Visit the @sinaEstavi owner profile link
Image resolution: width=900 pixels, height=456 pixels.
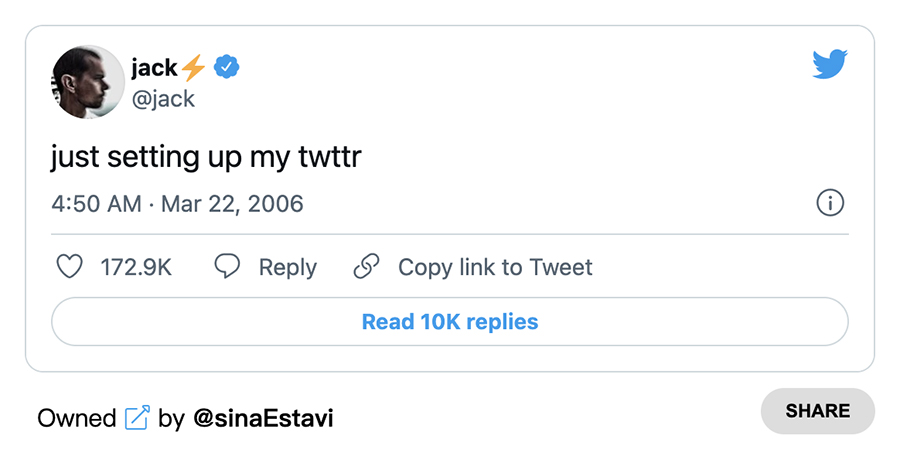point(262,418)
